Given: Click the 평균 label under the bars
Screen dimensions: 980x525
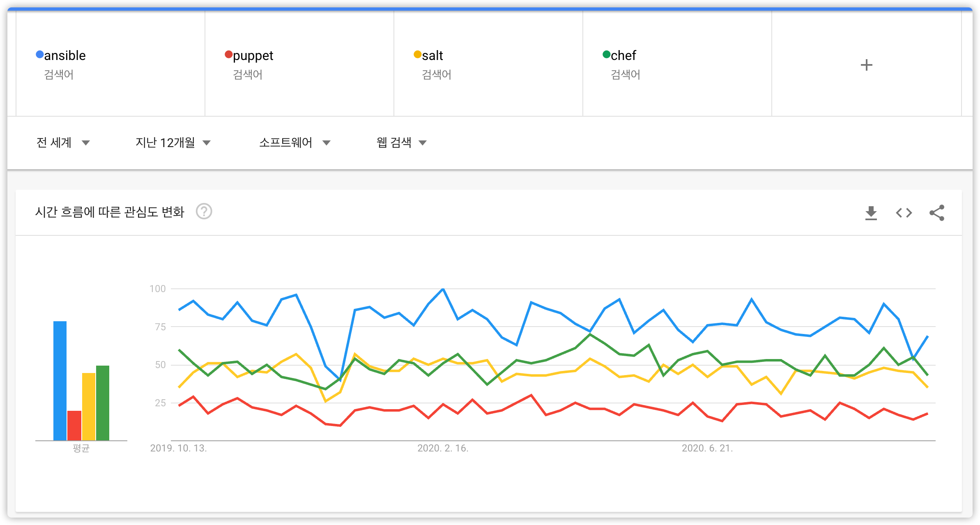Looking at the screenshot, I should point(81,448).
